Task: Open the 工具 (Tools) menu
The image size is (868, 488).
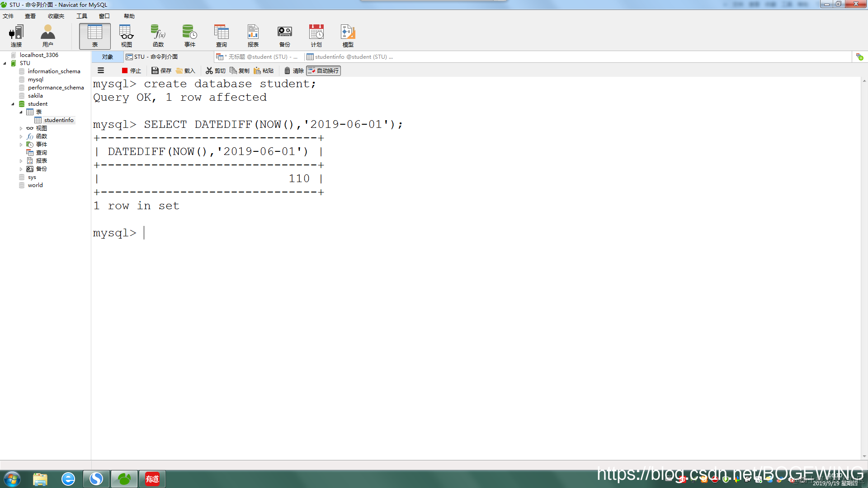Action: click(x=81, y=16)
